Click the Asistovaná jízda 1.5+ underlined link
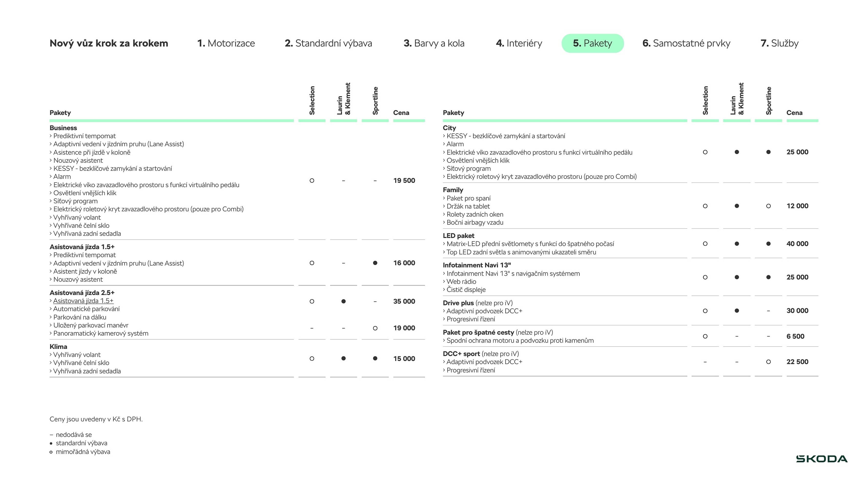The width and height of the screenshot is (868, 488). pos(83,301)
